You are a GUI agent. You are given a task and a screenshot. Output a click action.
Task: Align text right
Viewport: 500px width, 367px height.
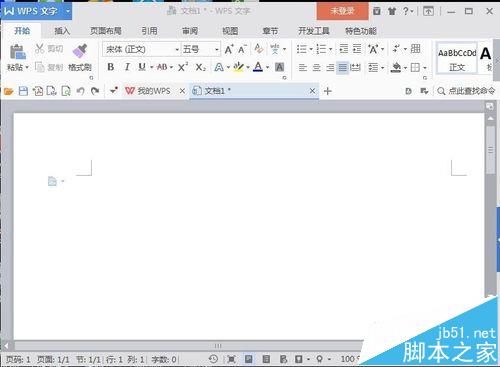330,68
